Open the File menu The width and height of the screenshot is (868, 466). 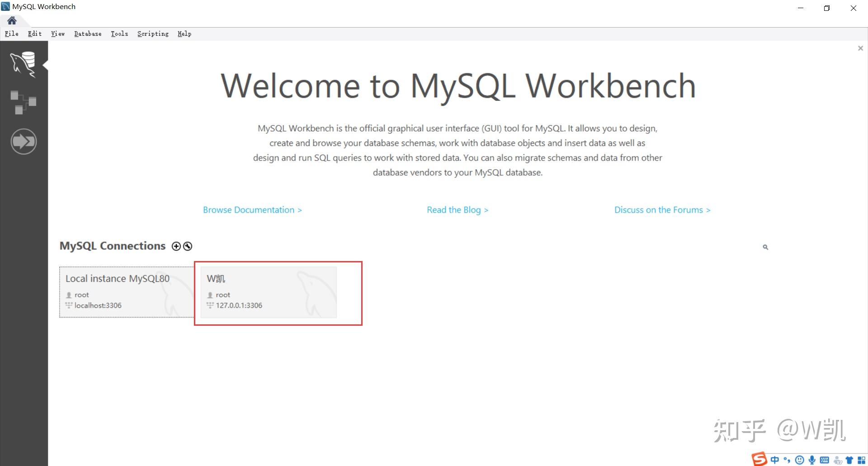click(12, 33)
